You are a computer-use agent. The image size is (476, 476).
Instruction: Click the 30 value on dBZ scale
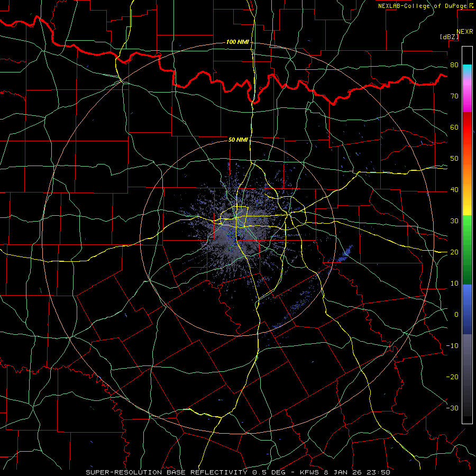(x=454, y=221)
